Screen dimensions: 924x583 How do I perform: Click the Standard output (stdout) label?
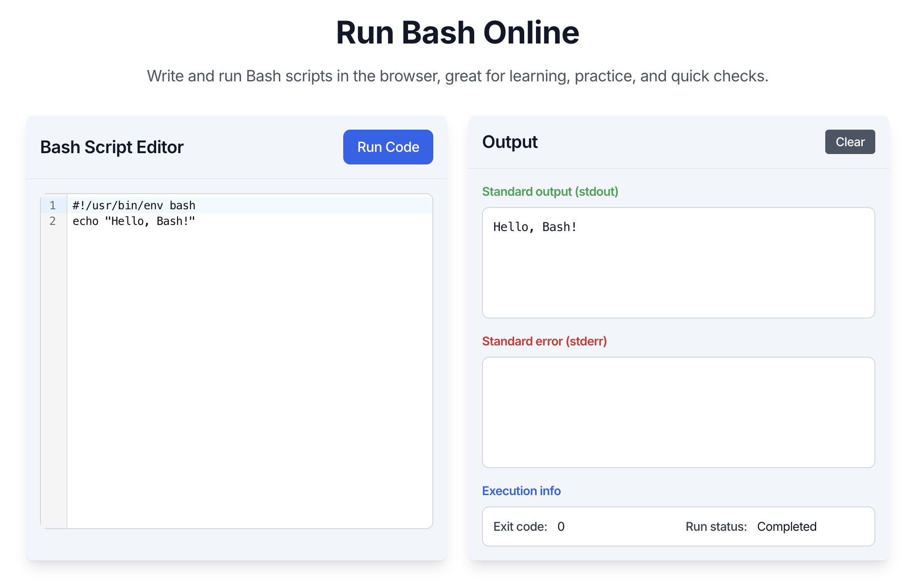[x=549, y=191]
